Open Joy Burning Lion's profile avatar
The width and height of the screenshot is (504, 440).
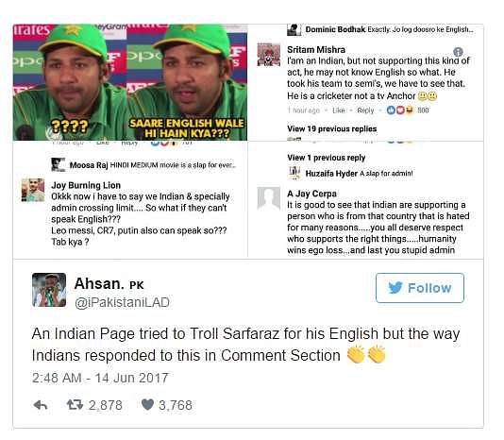pos(33,190)
